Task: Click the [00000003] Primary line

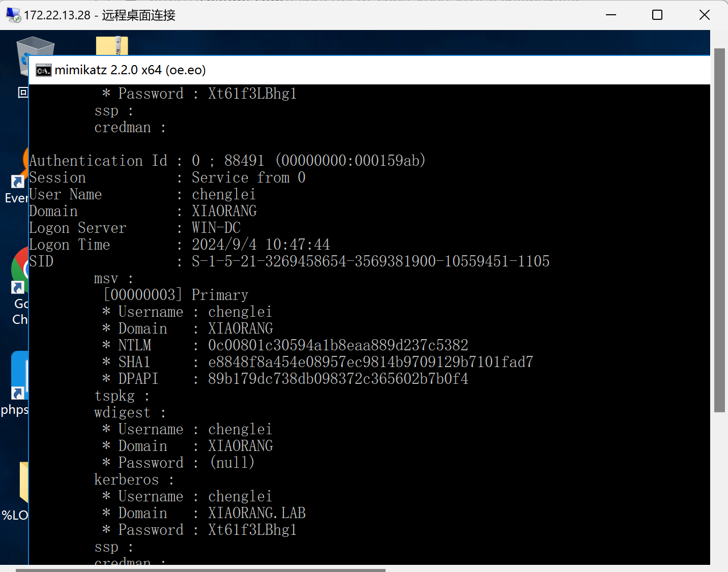Action: [x=176, y=295]
